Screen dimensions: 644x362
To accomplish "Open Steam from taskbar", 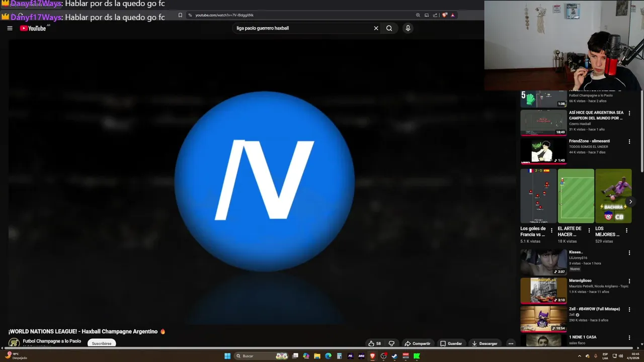I will point(394,356).
